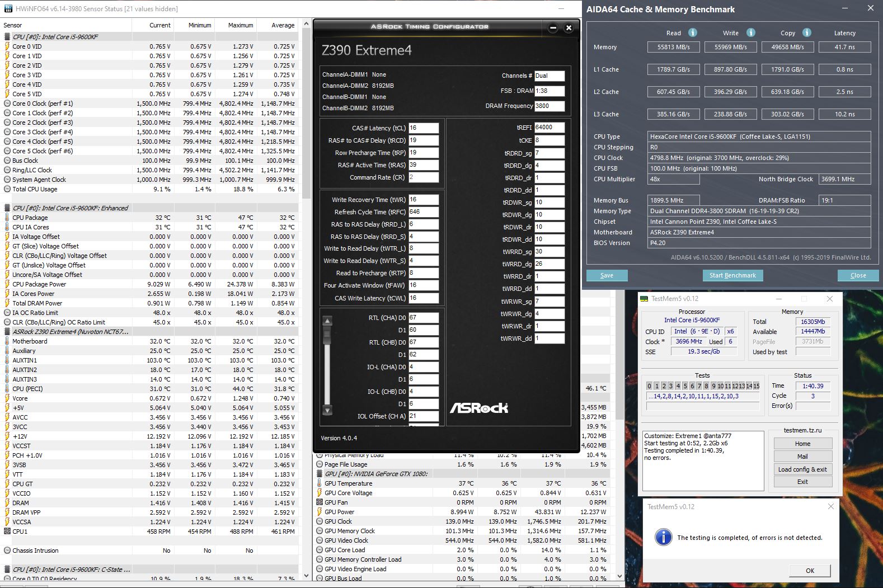Click the L3 Cache Write value '238.88 GB/s'
Screen dimensions: 883x588
pos(731,114)
